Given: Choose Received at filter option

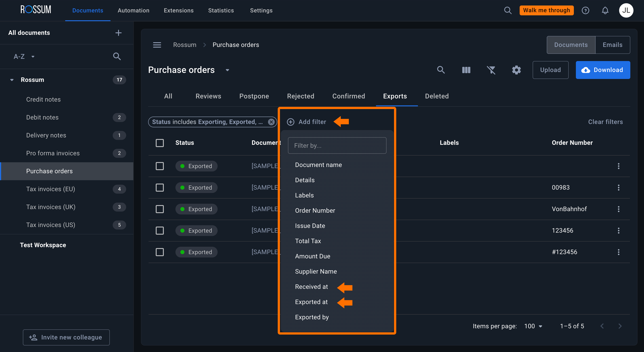Looking at the screenshot, I should click(311, 287).
